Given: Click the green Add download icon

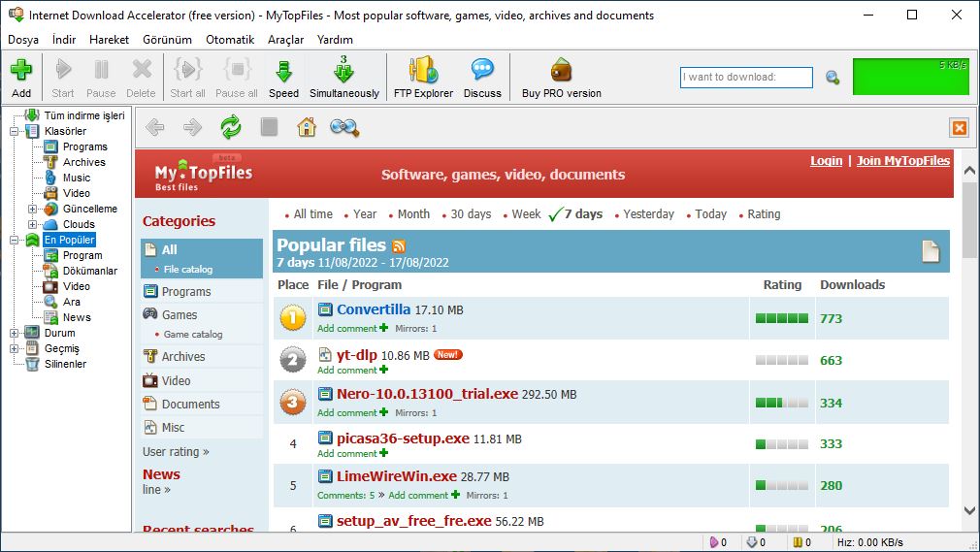Looking at the screenshot, I should point(21,70).
